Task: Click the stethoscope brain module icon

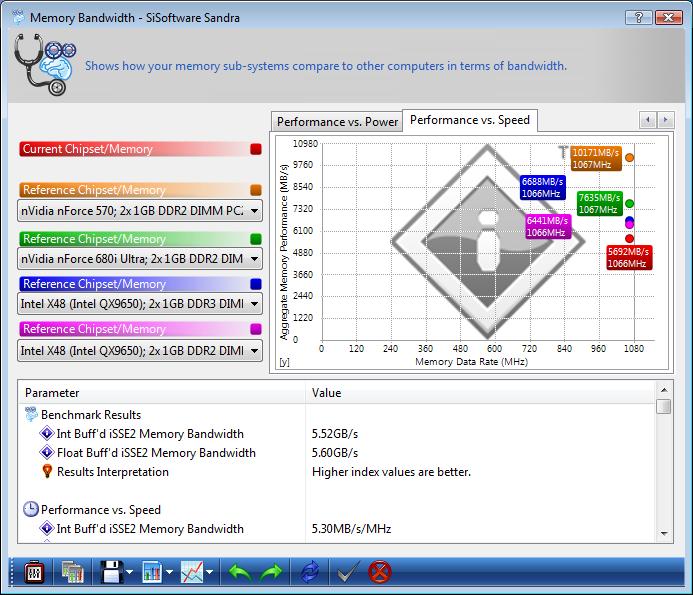Action: click(45, 65)
